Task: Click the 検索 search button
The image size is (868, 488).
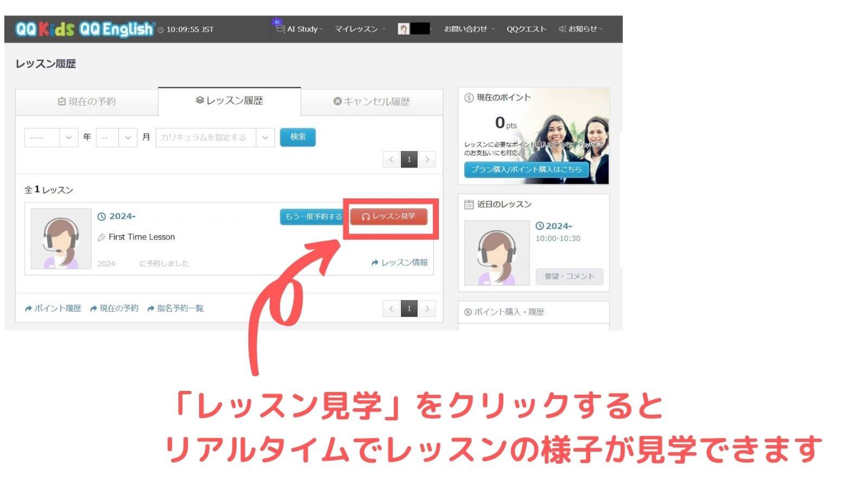Action: 297,137
